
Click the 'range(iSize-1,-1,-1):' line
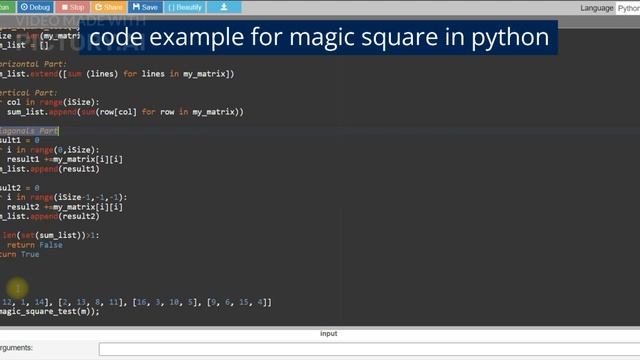pos(63,197)
